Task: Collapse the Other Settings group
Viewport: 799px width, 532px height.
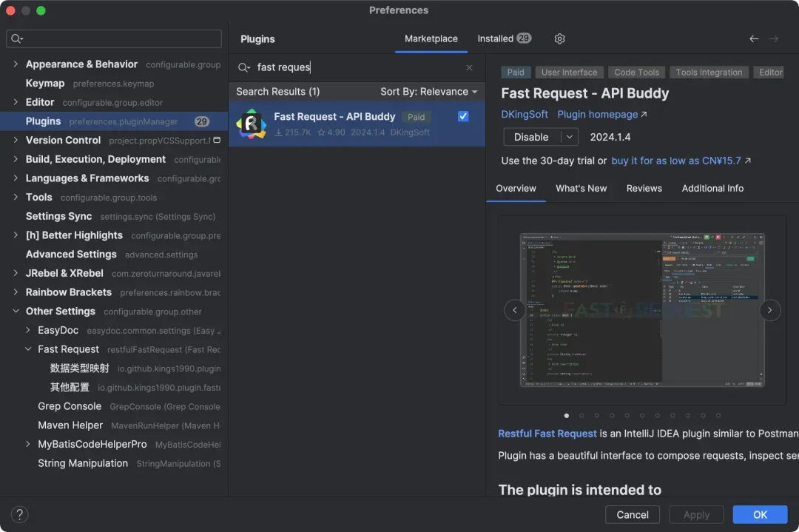Action: tap(16, 311)
